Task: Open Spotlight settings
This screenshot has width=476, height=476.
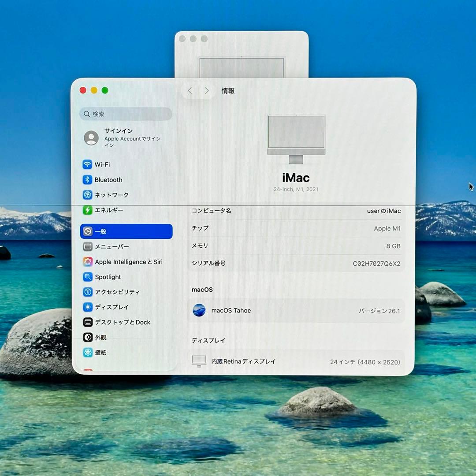Action: 108,277
